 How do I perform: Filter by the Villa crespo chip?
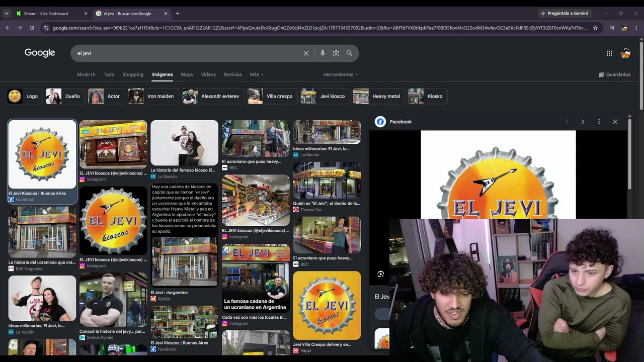tap(271, 96)
